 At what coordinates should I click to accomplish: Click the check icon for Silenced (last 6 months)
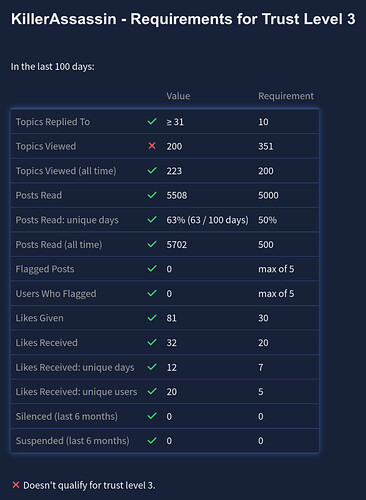152,416
